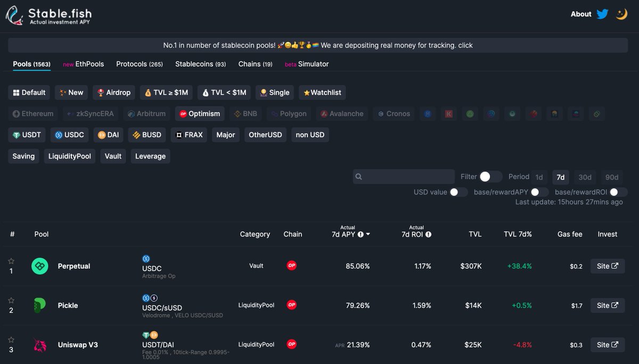Filter pools by the Leverage category

(150, 156)
